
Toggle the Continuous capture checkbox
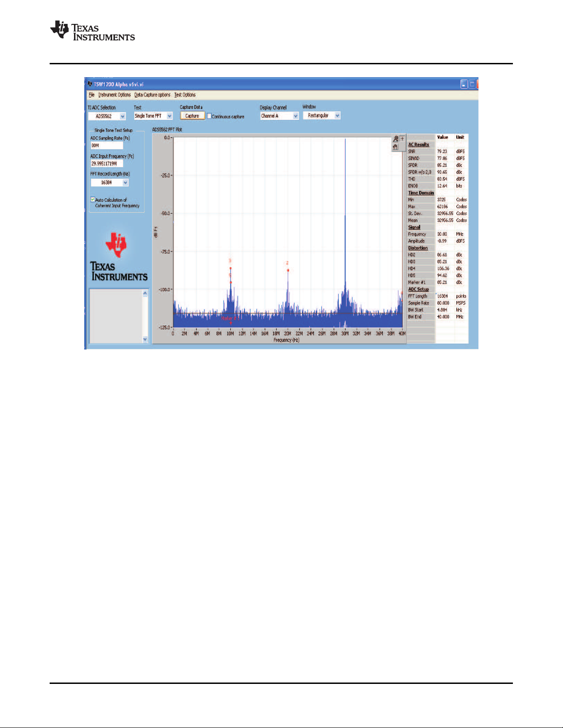[x=209, y=116]
